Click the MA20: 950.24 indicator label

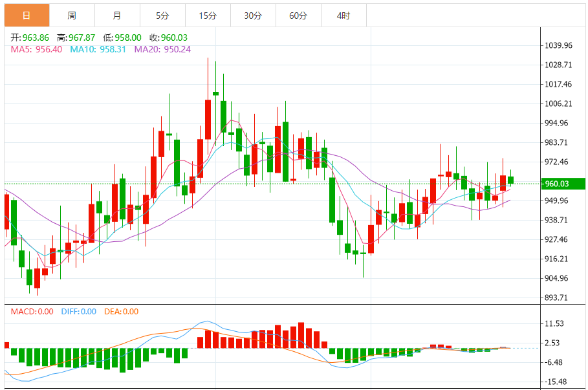tap(162, 50)
